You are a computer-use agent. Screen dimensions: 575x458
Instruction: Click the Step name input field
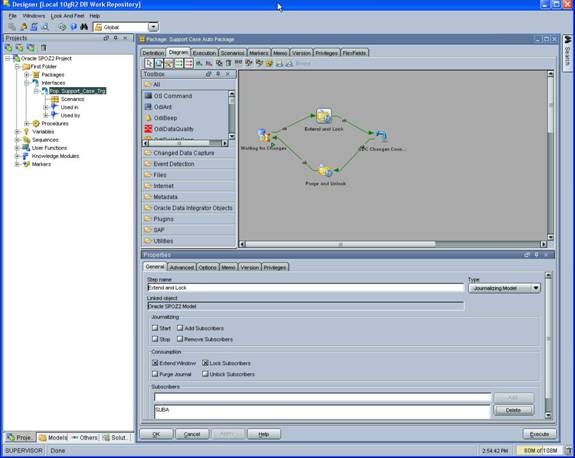pos(305,288)
